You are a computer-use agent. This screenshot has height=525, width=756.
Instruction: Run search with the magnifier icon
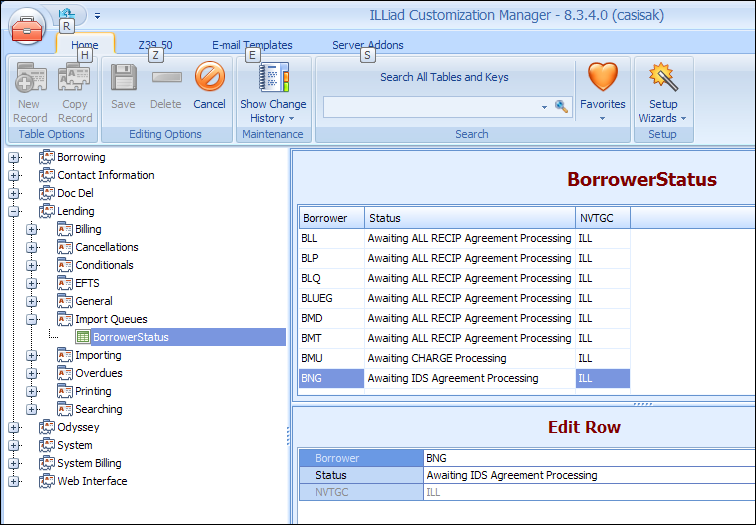[x=561, y=106]
